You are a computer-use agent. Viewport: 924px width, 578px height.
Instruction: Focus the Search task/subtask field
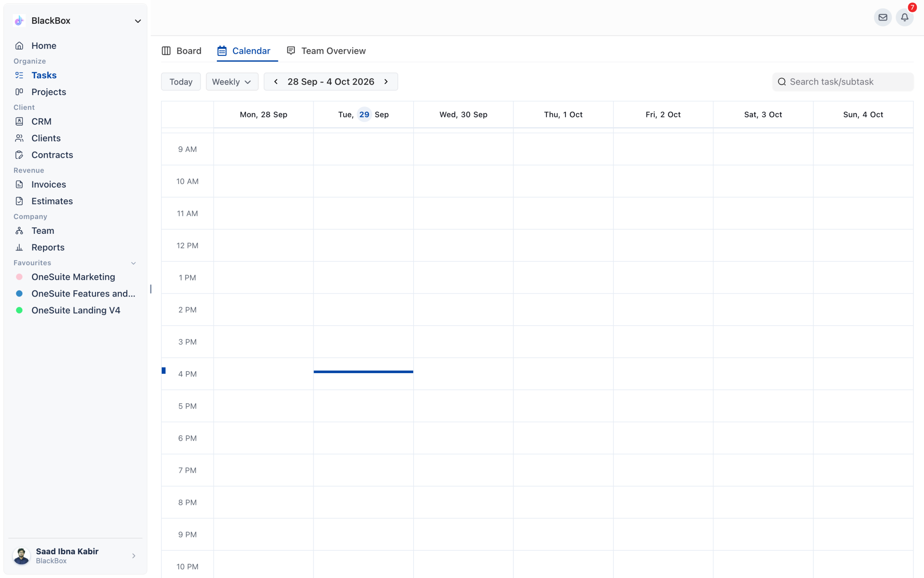(x=843, y=82)
